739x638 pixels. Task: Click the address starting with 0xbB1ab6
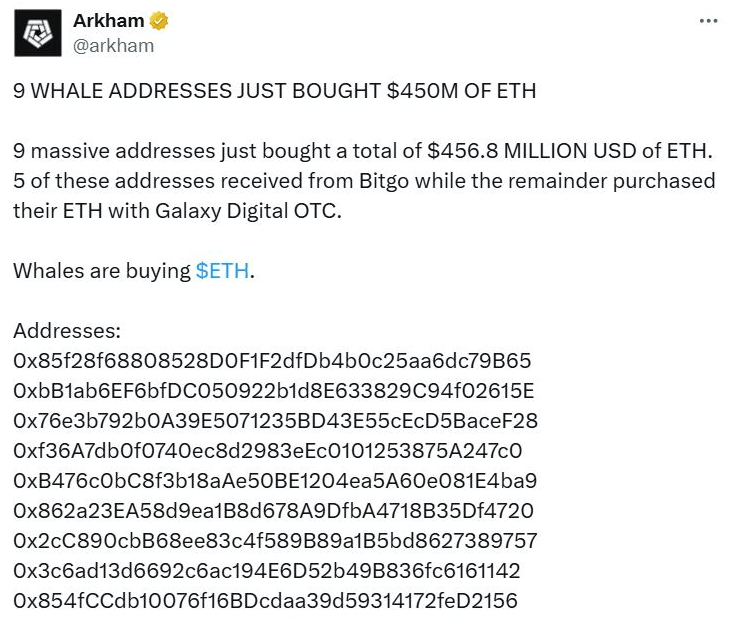(274, 391)
